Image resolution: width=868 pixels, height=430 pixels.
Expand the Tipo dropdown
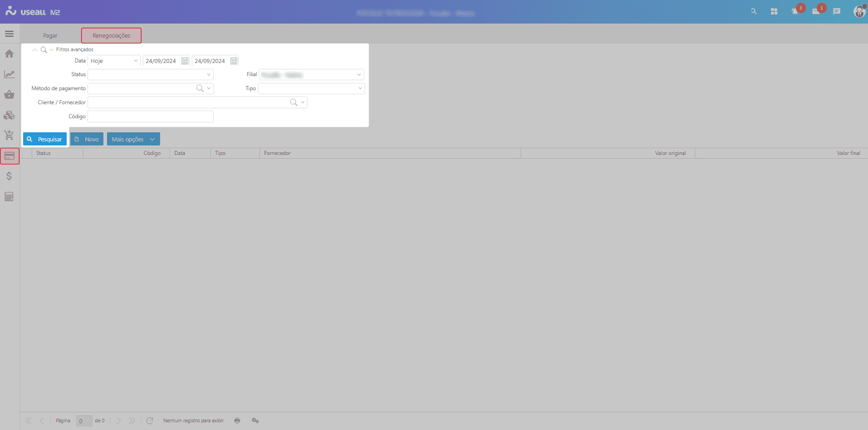click(360, 88)
